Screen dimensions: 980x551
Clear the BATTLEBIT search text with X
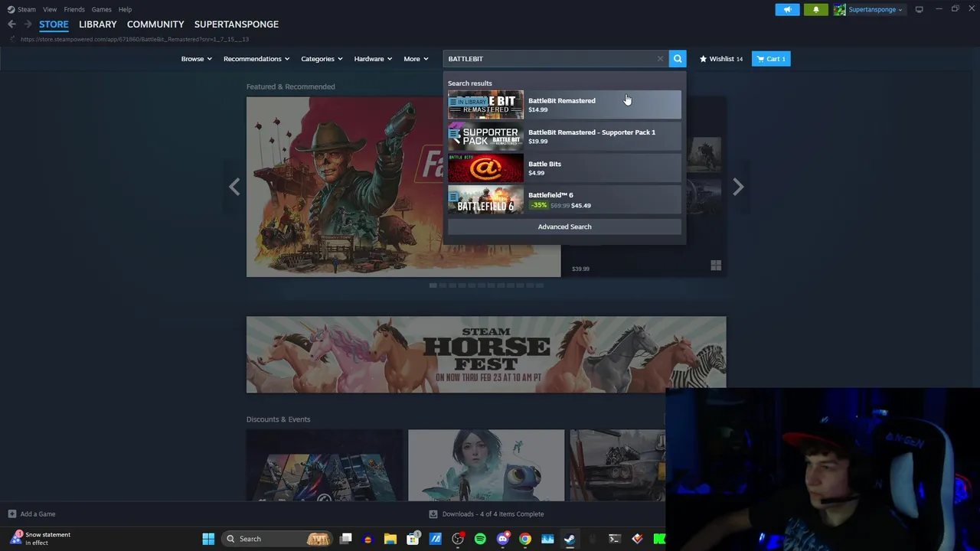pos(660,59)
